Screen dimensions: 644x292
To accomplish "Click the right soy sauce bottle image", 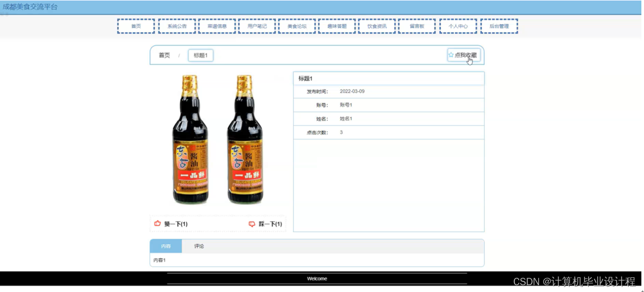I will click(x=245, y=140).
